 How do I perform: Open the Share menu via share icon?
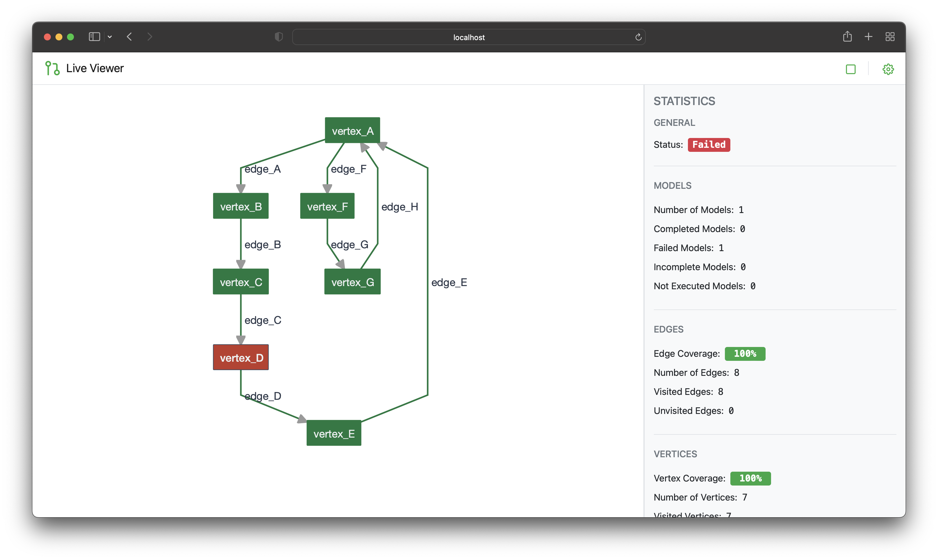pos(847,37)
